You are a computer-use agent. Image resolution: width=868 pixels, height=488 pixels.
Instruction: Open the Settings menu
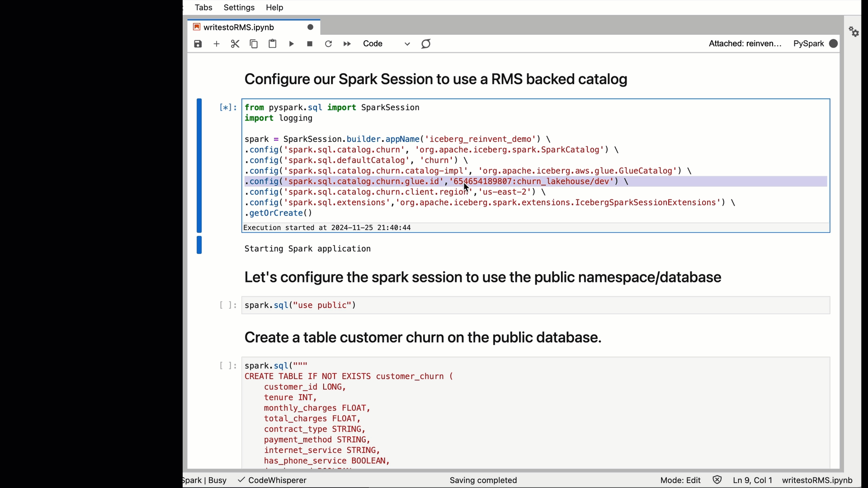239,7
